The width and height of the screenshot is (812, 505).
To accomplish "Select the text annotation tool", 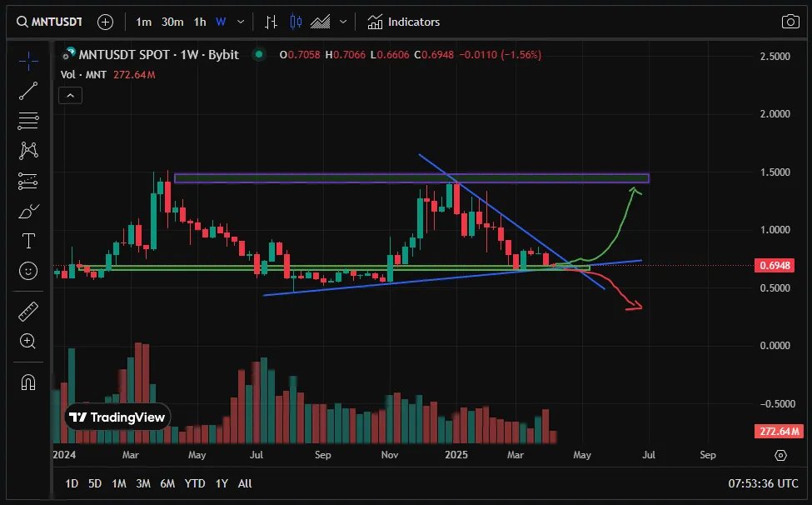I will tap(28, 241).
